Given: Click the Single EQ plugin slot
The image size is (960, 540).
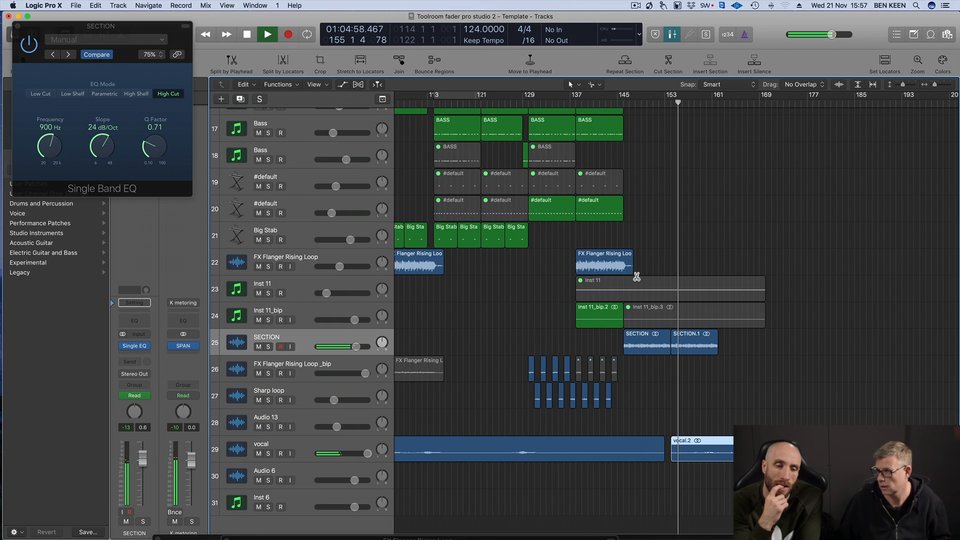Looking at the screenshot, I should click(x=134, y=346).
